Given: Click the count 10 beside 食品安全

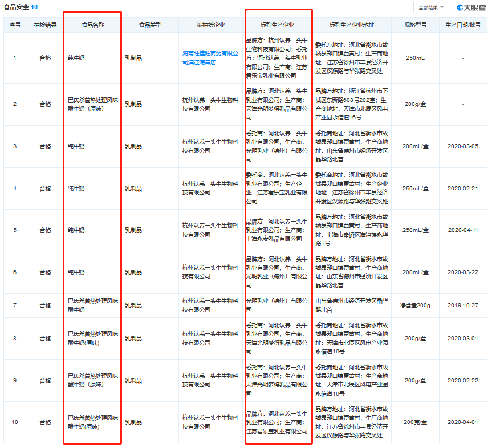Looking at the screenshot, I should pyautogui.click(x=34, y=7).
